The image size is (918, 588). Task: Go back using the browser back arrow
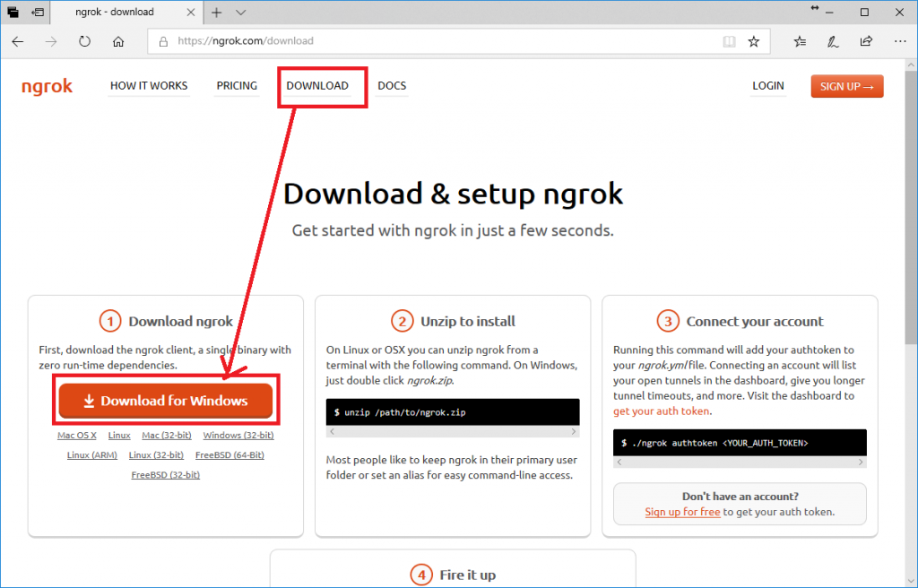pyautogui.click(x=18, y=41)
